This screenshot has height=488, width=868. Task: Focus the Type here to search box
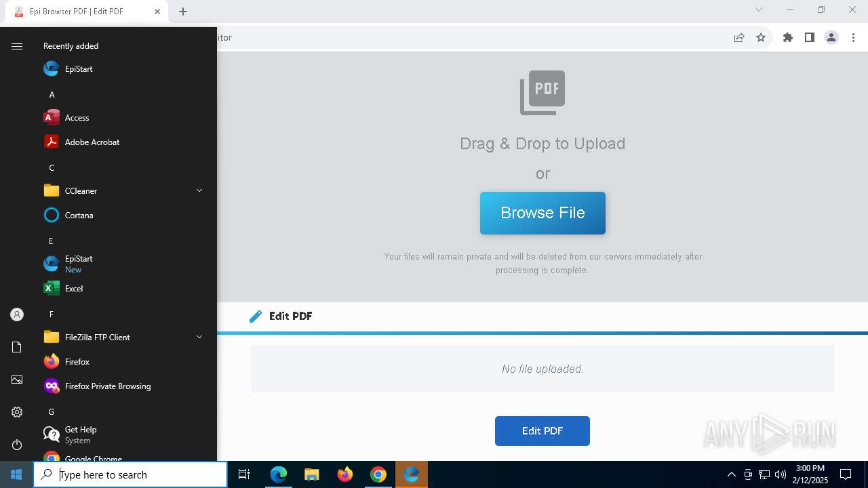(x=130, y=474)
